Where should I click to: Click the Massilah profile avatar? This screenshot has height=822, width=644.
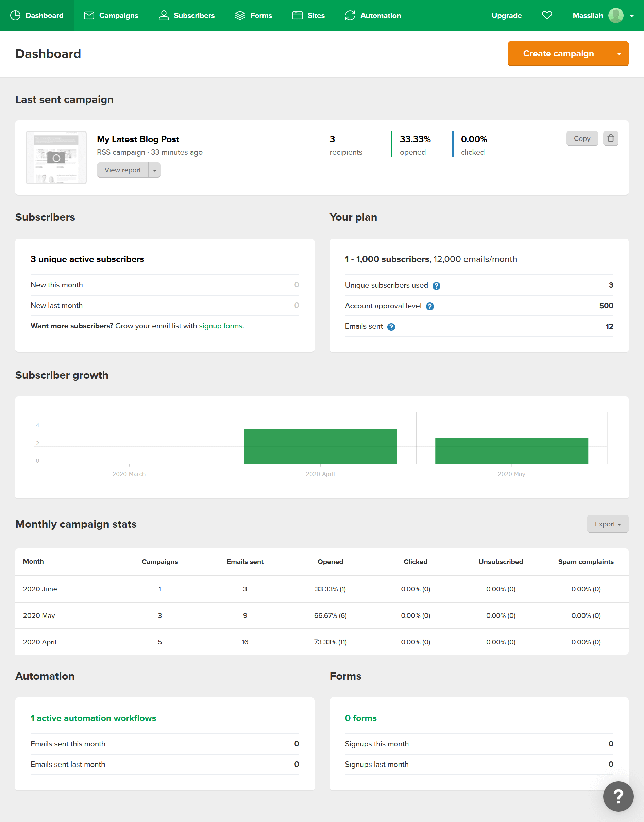tap(616, 15)
